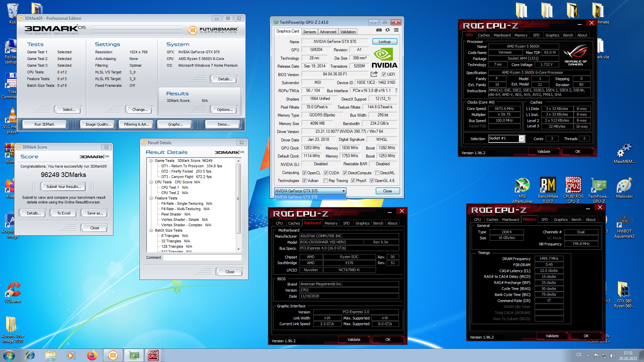Click Image Quality button in 3DMark05

(x=98, y=124)
